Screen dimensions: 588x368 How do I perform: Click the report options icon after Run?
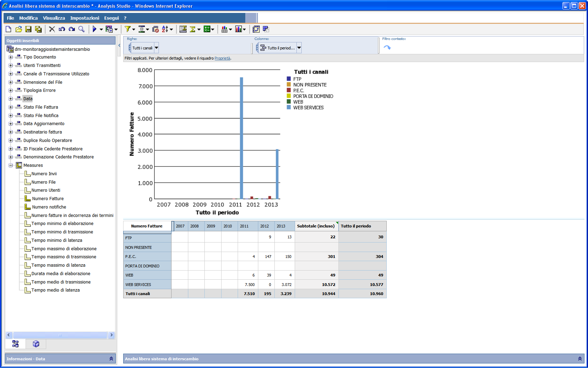pyautogui.click(x=109, y=29)
